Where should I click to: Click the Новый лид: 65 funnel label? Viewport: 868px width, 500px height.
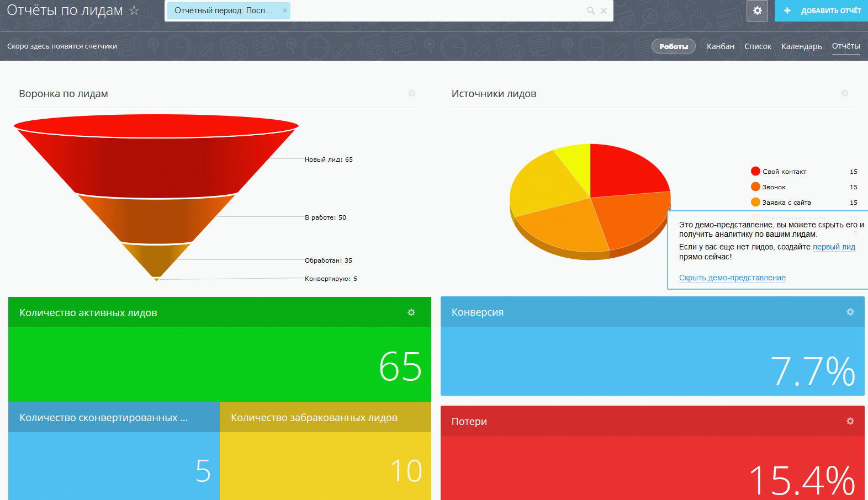[329, 159]
